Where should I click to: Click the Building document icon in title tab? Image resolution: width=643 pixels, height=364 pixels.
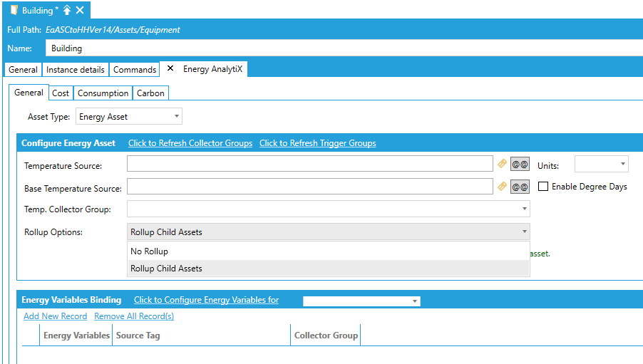(14, 10)
